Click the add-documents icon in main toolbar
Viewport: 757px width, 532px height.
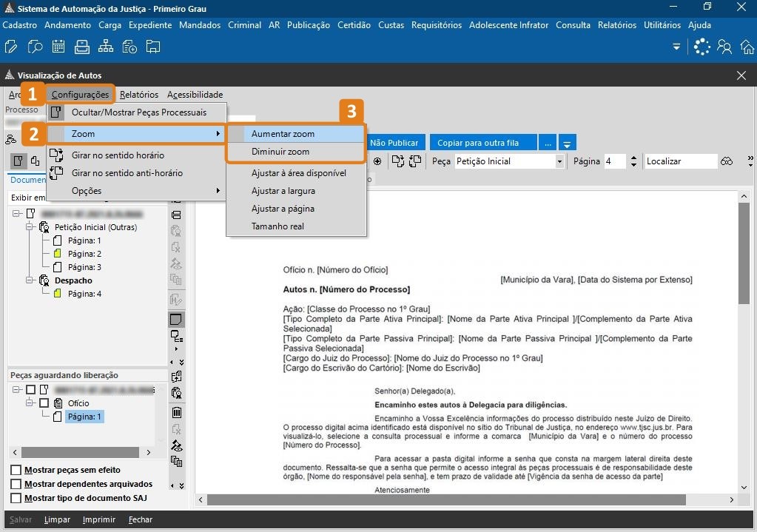pyautogui.click(x=129, y=47)
